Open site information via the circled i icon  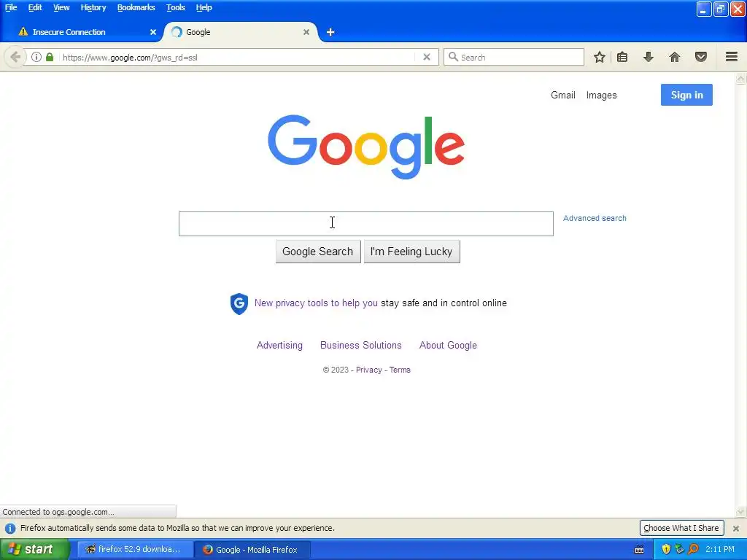tap(36, 57)
